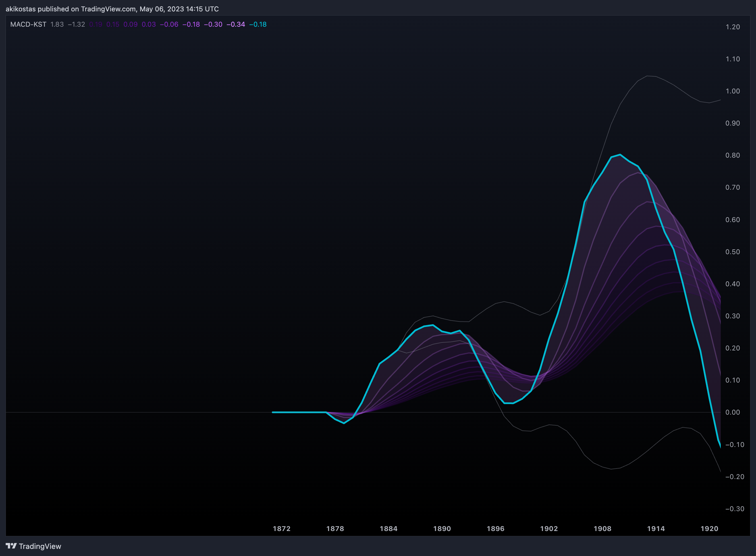Image resolution: width=756 pixels, height=556 pixels.
Task: Click the legend value 0.09
Action: pos(131,24)
